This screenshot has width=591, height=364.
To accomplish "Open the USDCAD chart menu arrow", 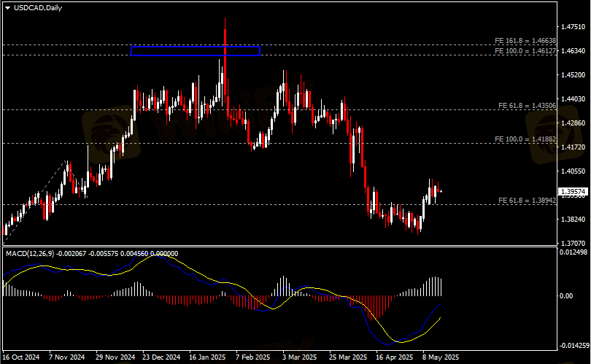I will click(x=7, y=8).
